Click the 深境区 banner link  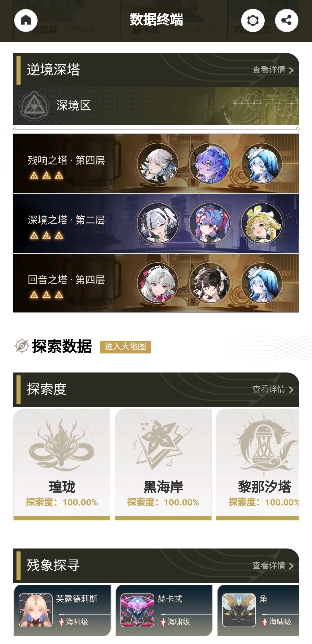click(156, 106)
